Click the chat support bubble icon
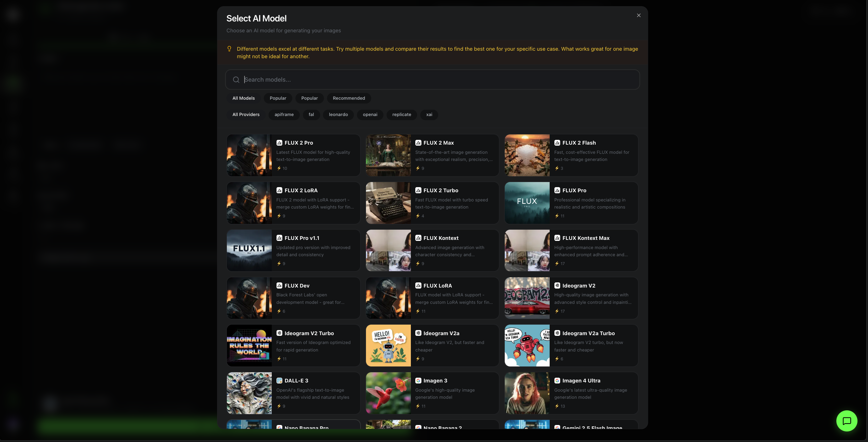Viewport: 868px width, 442px height. tap(847, 421)
